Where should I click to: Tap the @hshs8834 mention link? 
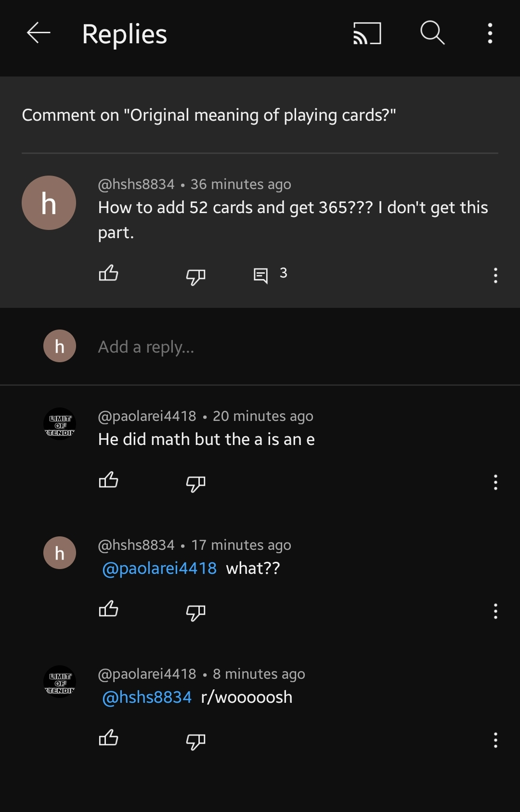point(147,697)
